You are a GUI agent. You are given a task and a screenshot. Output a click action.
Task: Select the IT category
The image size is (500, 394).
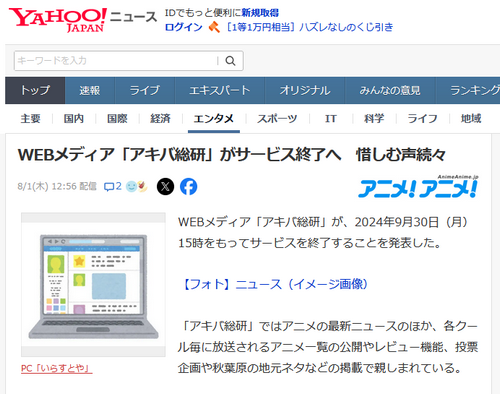(330, 118)
